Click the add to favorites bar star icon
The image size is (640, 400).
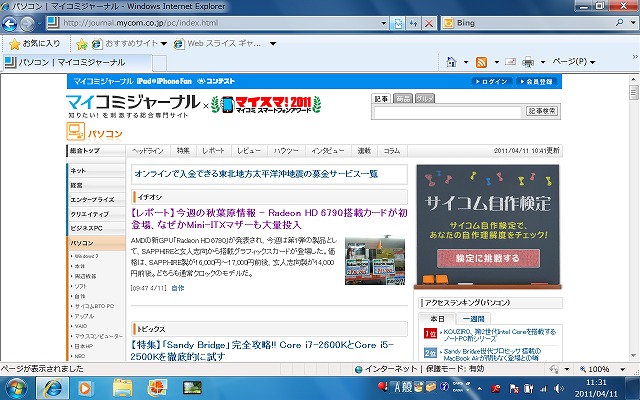pos(82,44)
